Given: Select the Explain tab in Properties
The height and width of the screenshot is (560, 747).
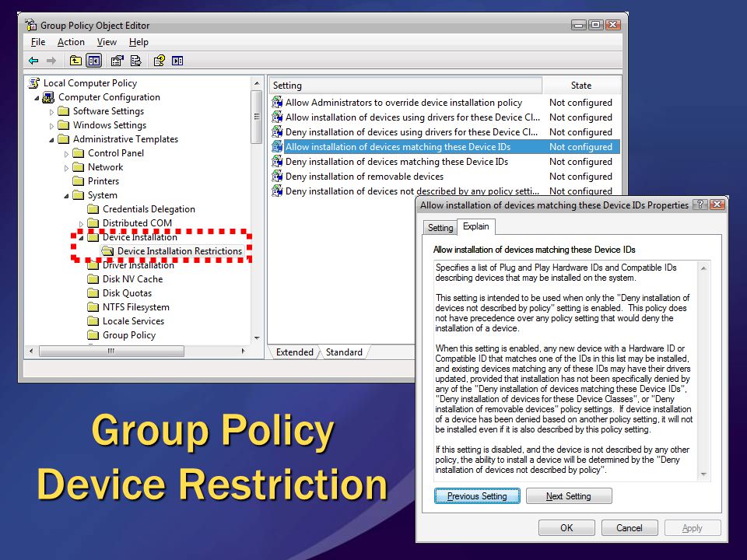Looking at the screenshot, I should tap(476, 226).
